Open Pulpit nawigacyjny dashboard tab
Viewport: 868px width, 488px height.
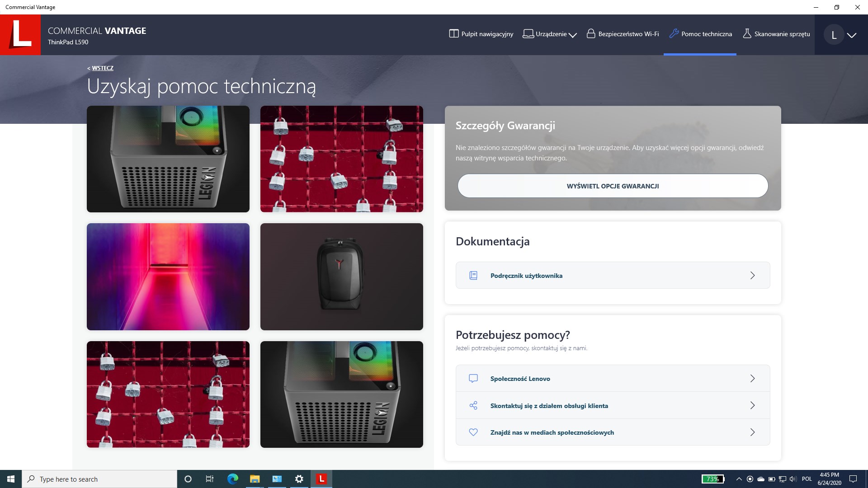pos(481,34)
